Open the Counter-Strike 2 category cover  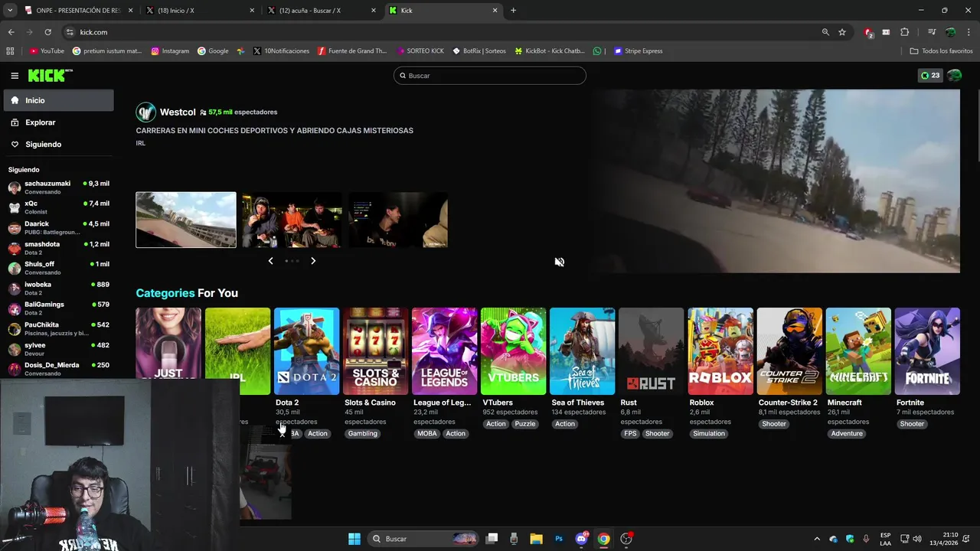789,351
